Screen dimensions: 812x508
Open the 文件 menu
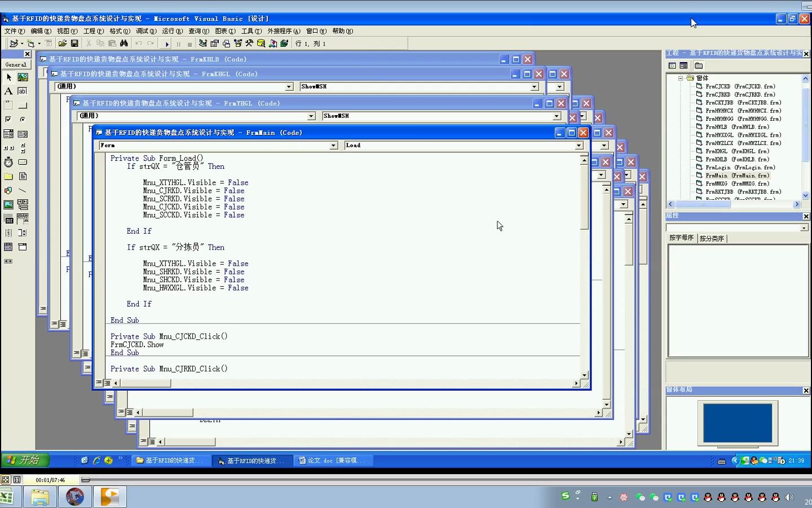(x=14, y=31)
